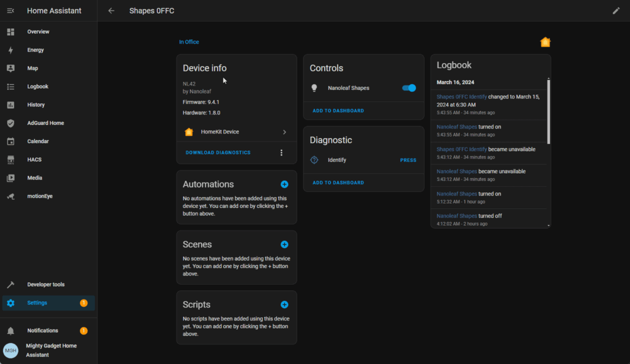Viewport: 630px width, 364px height.
Task: Click Add to Dashboard under Controls
Action: point(338,111)
